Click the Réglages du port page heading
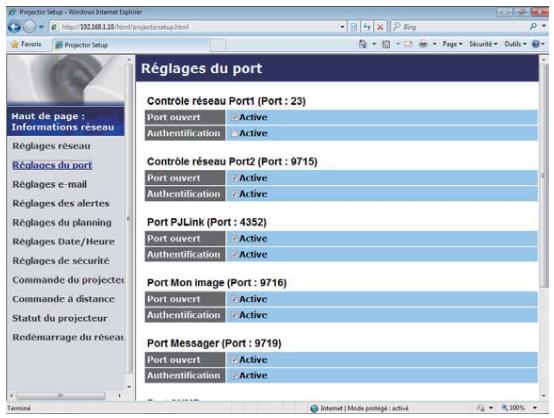Screen dimensions: 554x418 click(x=201, y=69)
